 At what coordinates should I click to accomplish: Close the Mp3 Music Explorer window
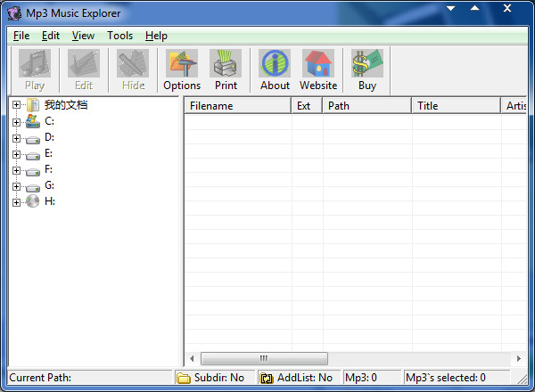click(x=507, y=8)
